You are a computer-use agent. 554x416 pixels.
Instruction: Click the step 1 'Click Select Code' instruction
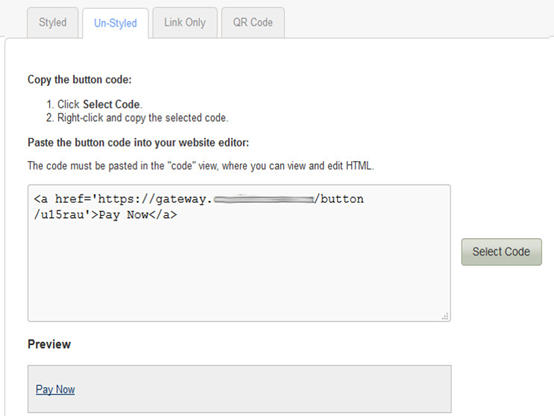(94, 104)
